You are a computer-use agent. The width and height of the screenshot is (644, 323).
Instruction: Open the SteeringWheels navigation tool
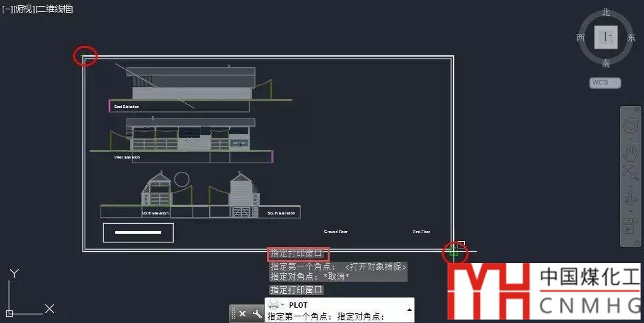tap(630, 127)
